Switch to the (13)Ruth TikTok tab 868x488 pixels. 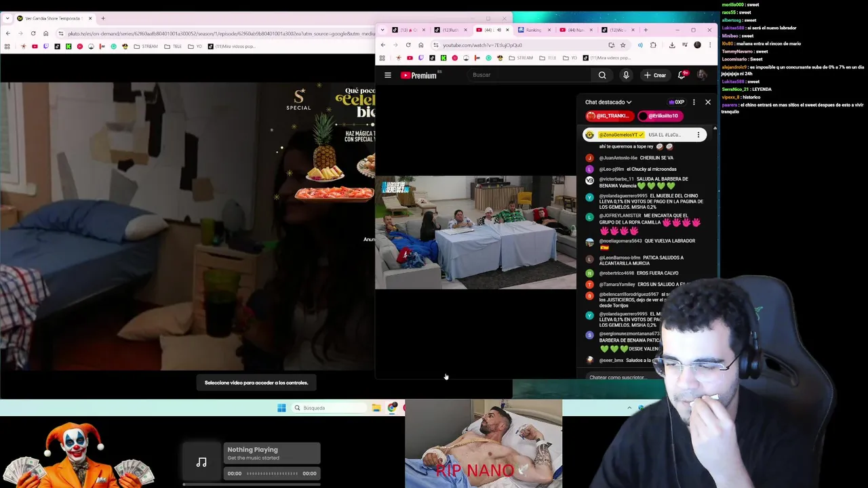[450, 30]
